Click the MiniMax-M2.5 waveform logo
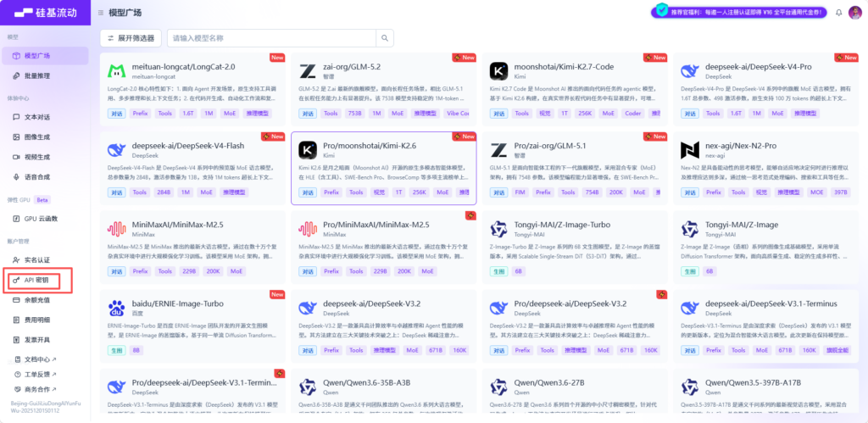The image size is (868, 423). click(117, 229)
